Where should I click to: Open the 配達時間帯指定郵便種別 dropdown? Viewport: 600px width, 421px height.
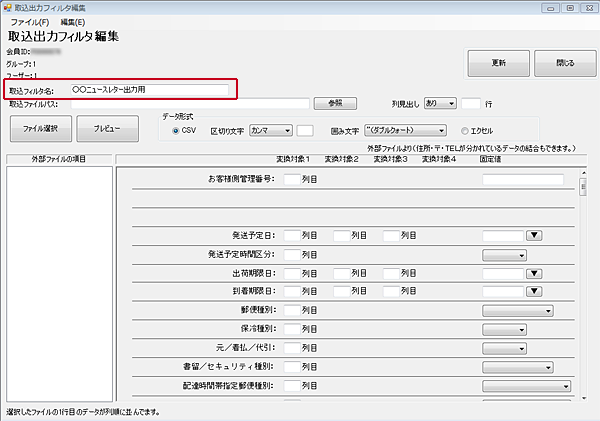tap(527, 385)
